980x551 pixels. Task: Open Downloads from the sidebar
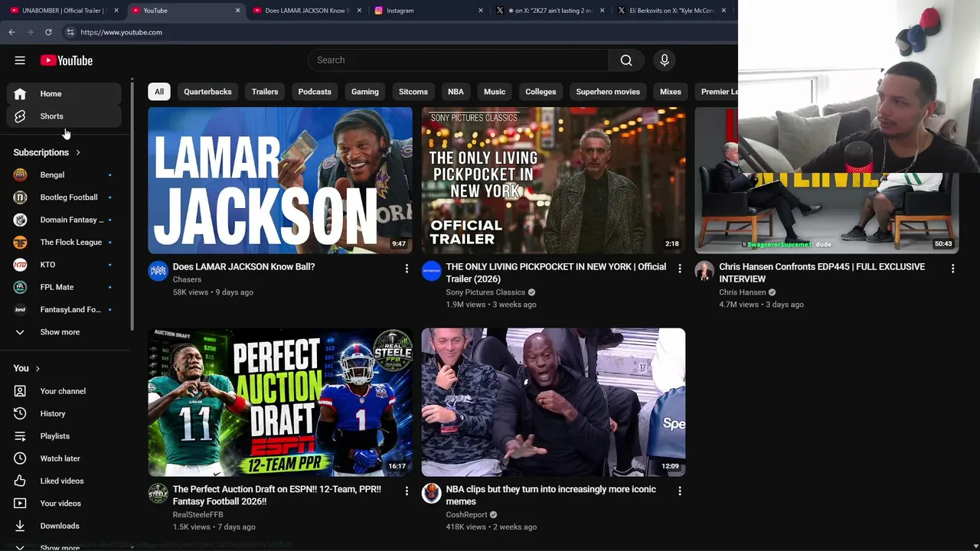[64, 526]
